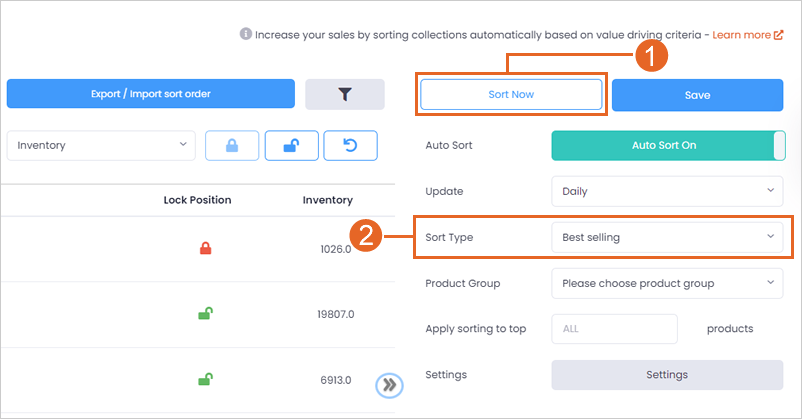Toggle the green unlock on the 19807.0 row

(206, 314)
